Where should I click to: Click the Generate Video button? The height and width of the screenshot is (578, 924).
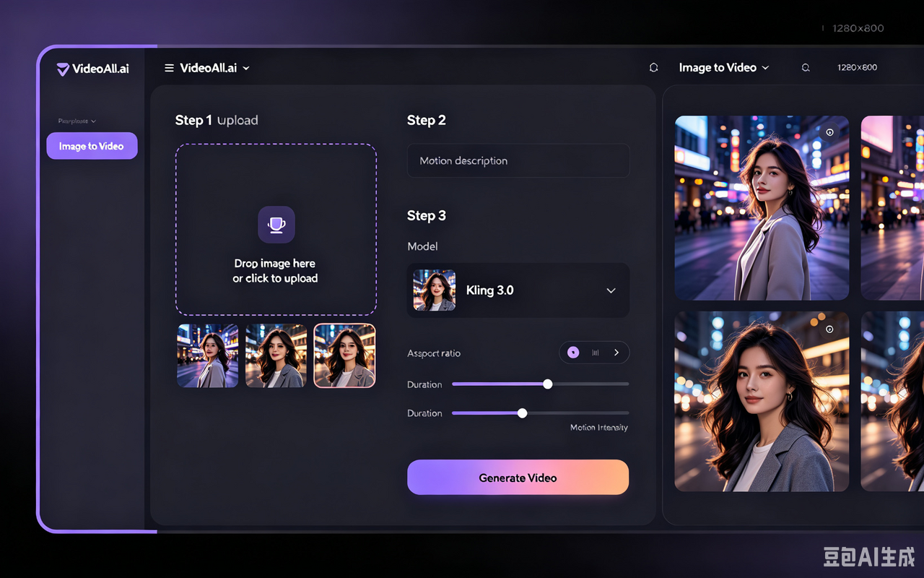(x=518, y=478)
